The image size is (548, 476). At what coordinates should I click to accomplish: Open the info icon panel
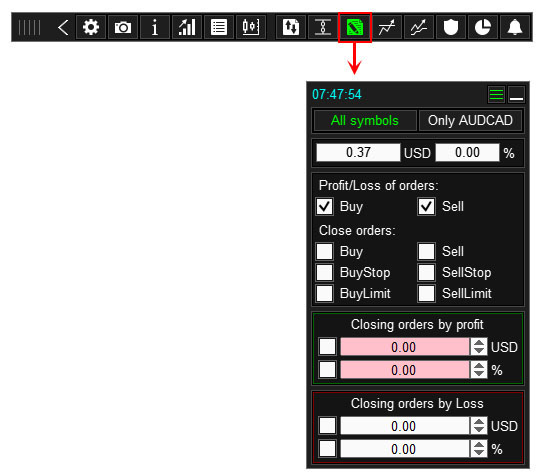point(154,27)
